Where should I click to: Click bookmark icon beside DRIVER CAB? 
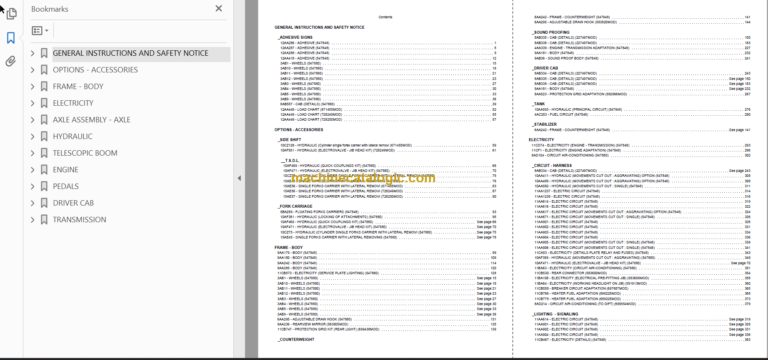pyautogui.click(x=44, y=203)
